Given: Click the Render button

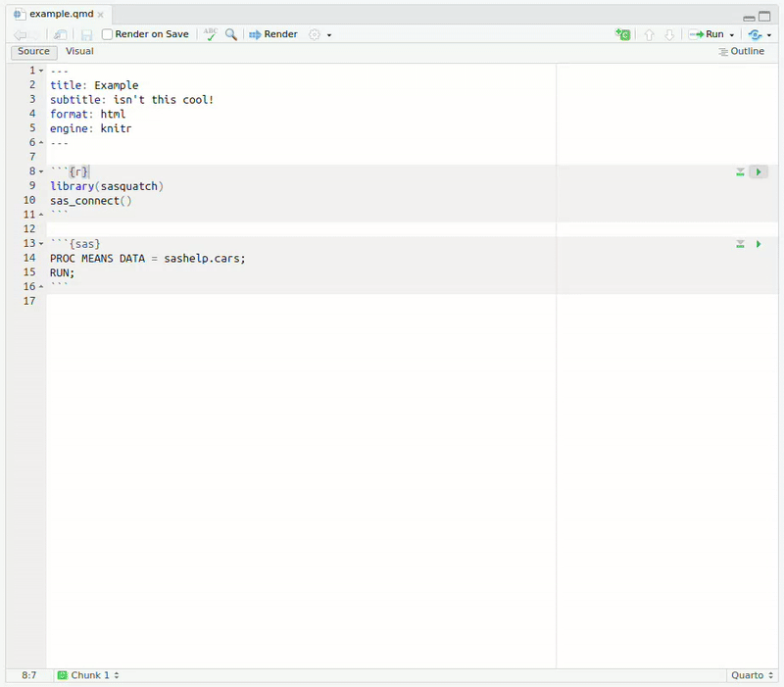Looking at the screenshot, I should coord(273,34).
